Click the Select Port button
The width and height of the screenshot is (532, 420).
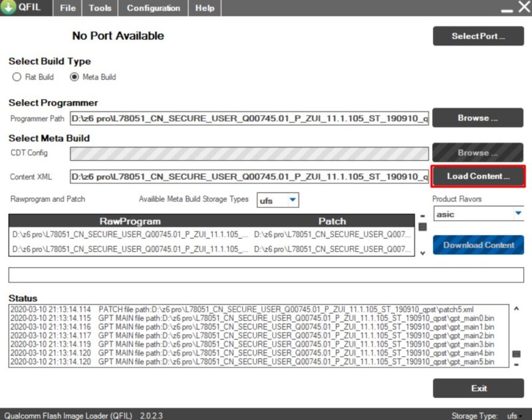coord(478,36)
